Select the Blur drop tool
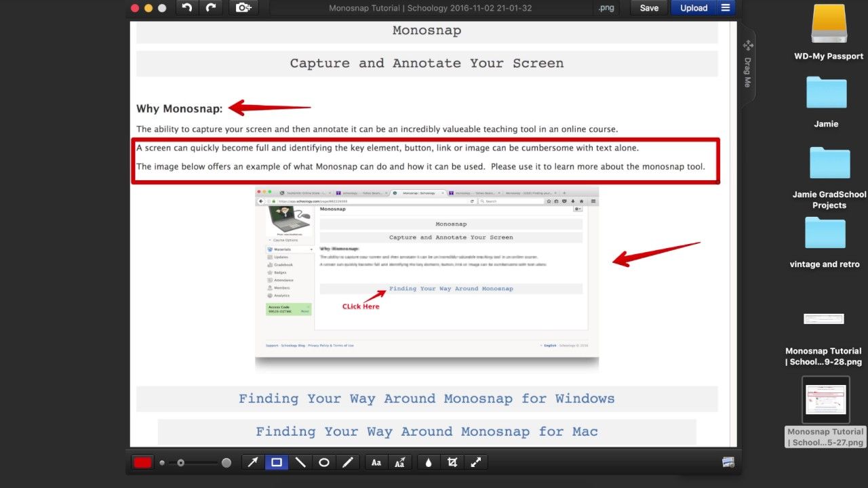The image size is (868, 488). [429, 463]
